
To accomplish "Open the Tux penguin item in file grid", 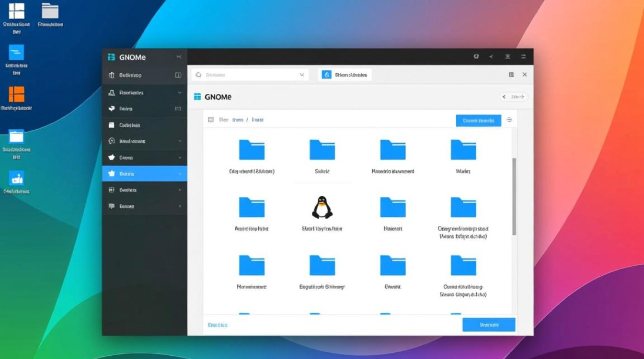I will click(322, 208).
